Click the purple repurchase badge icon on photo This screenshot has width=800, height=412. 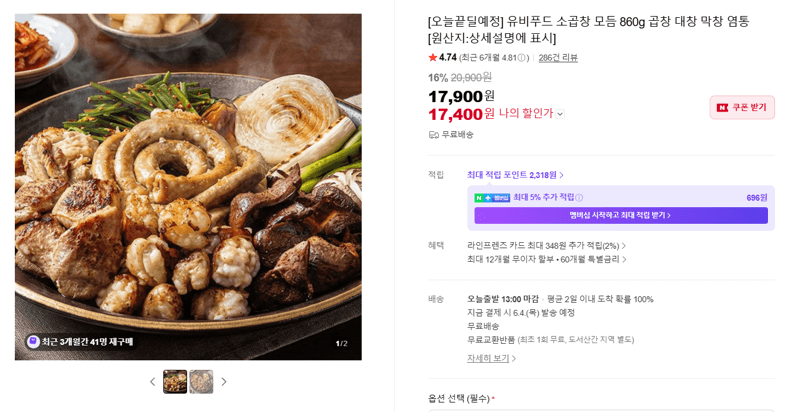click(x=34, y=342)
